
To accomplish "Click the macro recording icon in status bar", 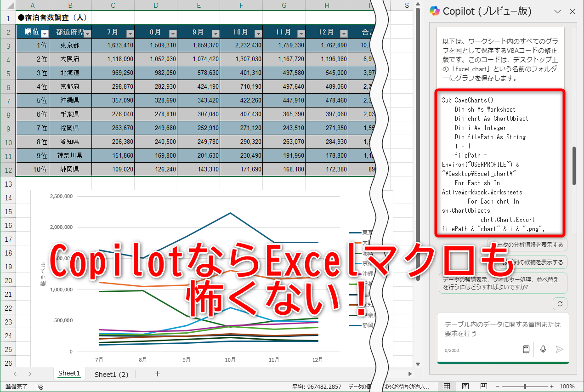I will pos(40,386).
